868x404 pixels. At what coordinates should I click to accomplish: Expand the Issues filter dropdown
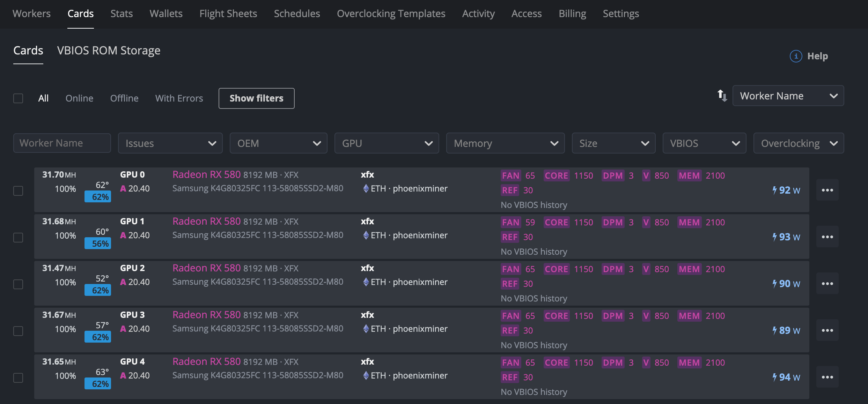[x=170, y=143]
